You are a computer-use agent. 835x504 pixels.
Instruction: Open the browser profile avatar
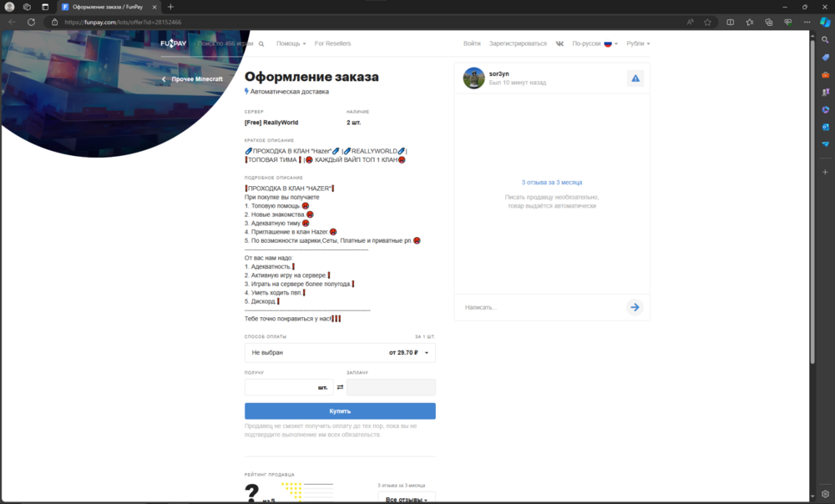pyautogui.click(x=9, y=7)
